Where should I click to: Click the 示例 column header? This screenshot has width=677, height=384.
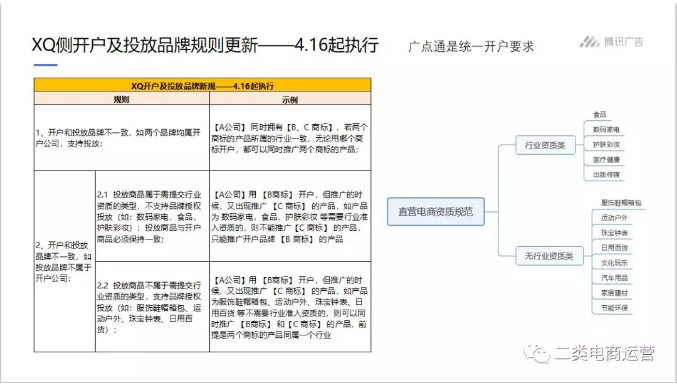coord(290,99)
